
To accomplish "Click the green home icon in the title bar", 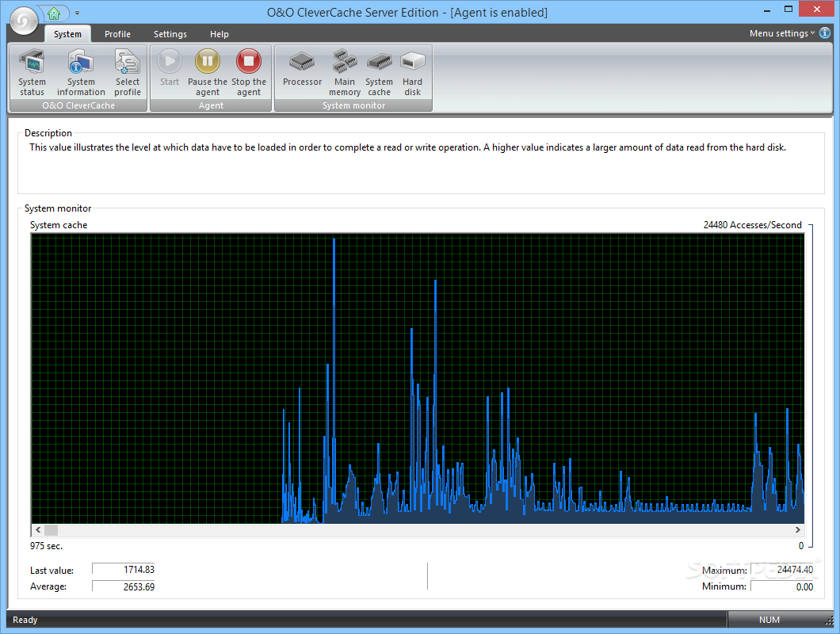I will click(54, 13).
